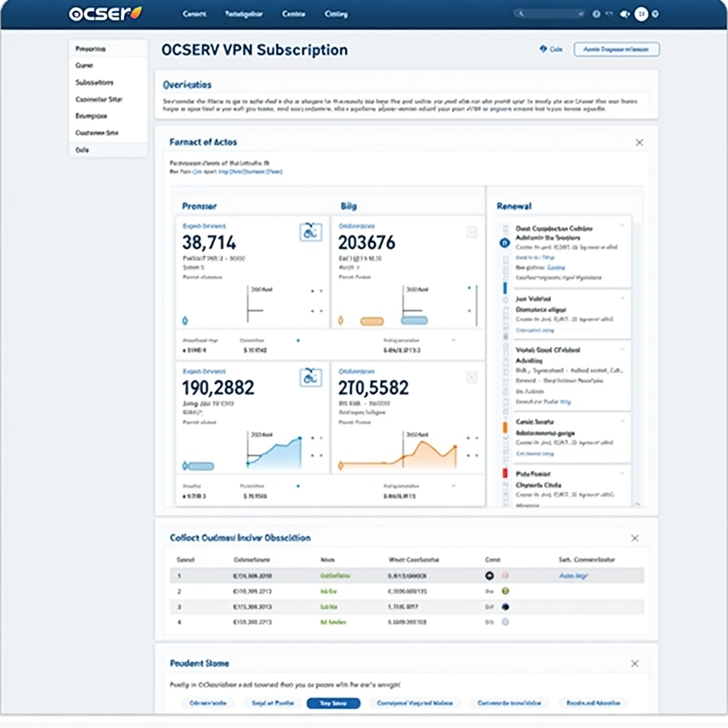Image resolution: width=728 pixels, height=728 pixels.
Task: Click the blue pill in the 203676 card
Action: [x=414, y=320]
